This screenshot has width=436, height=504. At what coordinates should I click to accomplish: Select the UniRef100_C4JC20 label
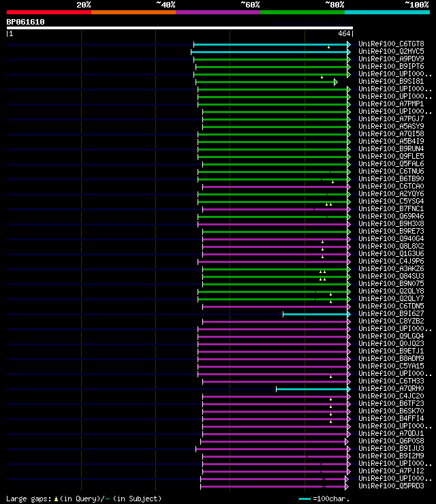click(391, 396)
